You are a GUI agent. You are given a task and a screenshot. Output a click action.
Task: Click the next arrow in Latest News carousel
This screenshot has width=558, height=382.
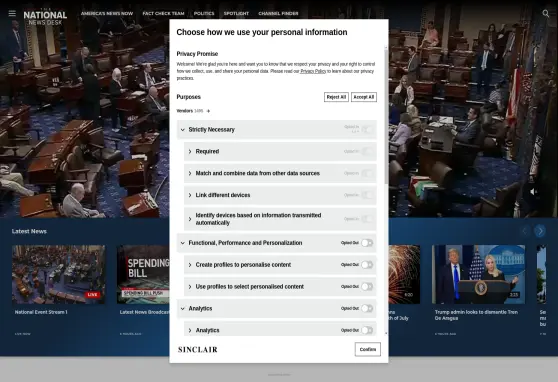coord(540,231)
